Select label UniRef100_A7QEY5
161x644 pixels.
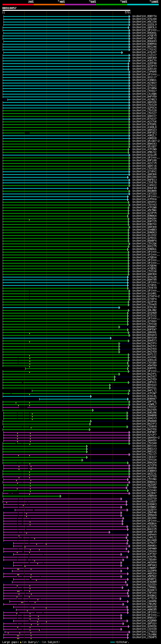pyautogui.click(x=144, y=36)
